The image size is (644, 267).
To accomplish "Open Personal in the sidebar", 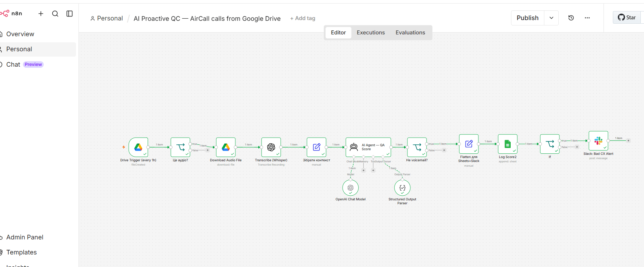I will 37,49.
